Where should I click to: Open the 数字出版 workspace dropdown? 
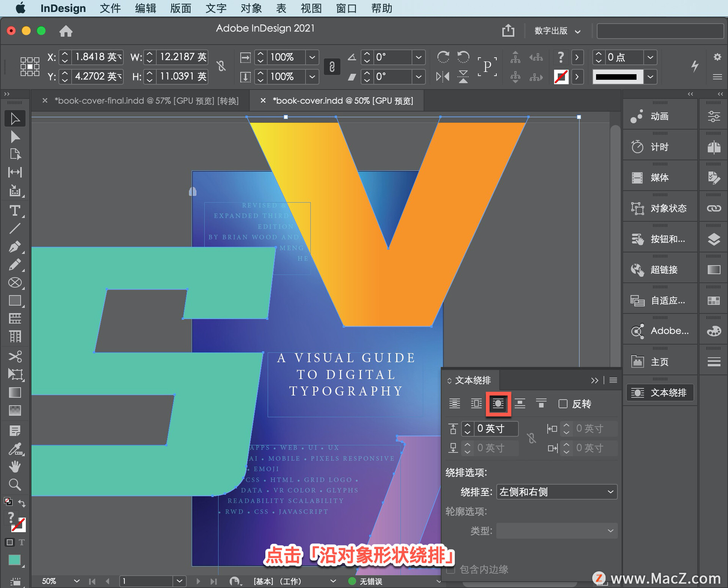(557, 31)
